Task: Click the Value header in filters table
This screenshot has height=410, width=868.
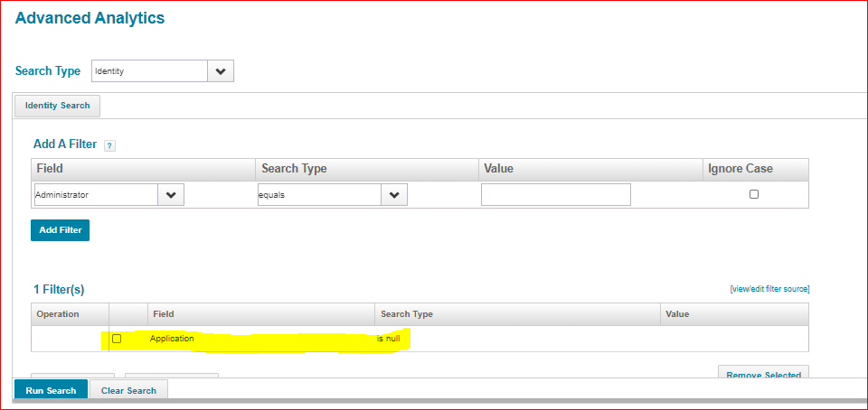Action: [x=677, y=314]
